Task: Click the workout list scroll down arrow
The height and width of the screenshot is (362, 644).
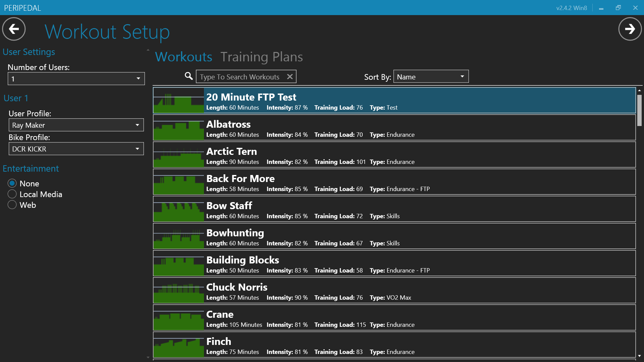Action: [x=640, y=356]
